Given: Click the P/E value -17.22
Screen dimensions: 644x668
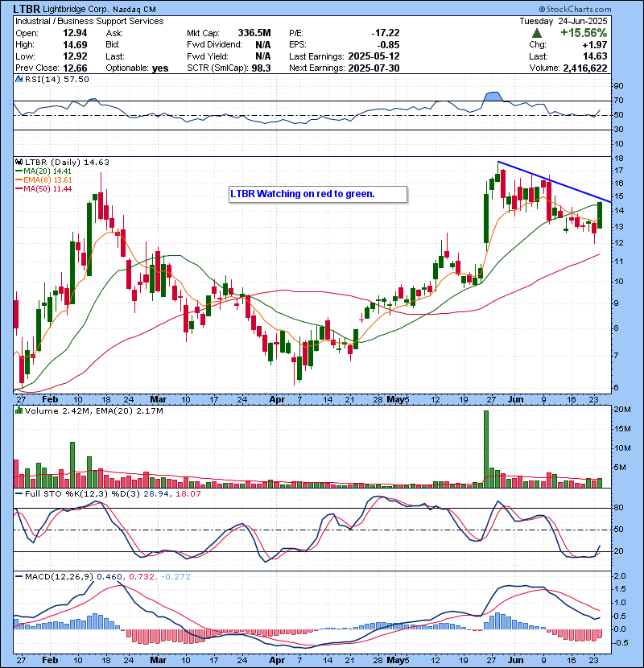Looking at the screenshot, I should (386, 33).
